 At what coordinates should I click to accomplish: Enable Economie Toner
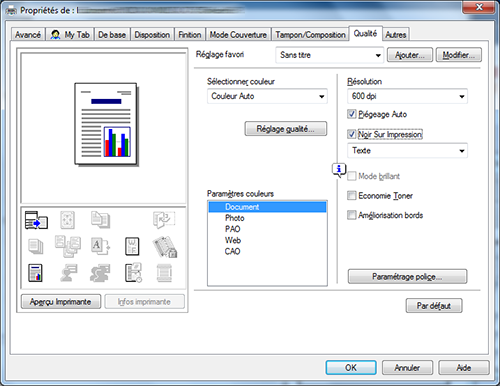[351, 195]
